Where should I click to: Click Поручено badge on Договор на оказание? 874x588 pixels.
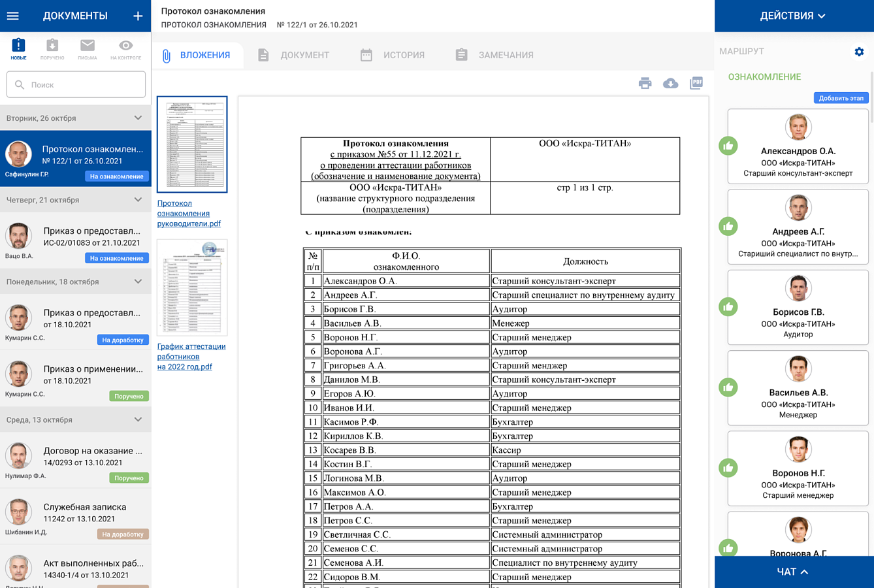click(129, 478)
